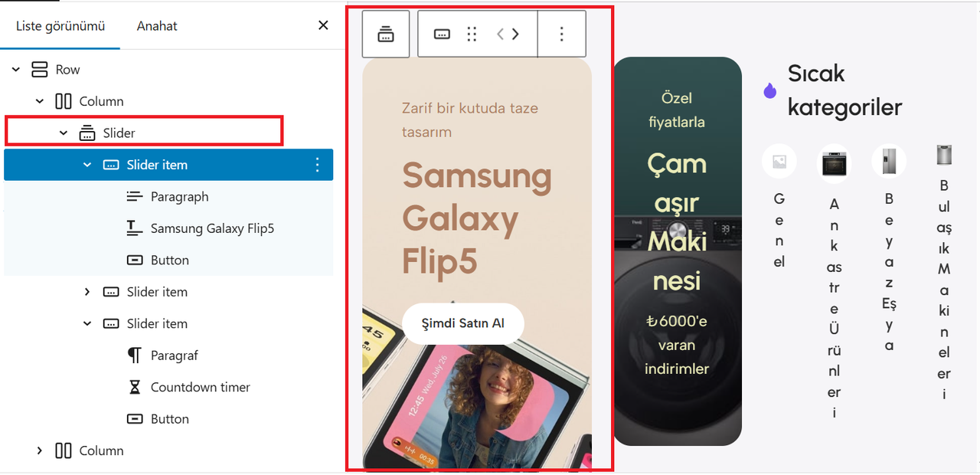
Task: Open the Beyaz Eşya category label
Action: (889, 272)
